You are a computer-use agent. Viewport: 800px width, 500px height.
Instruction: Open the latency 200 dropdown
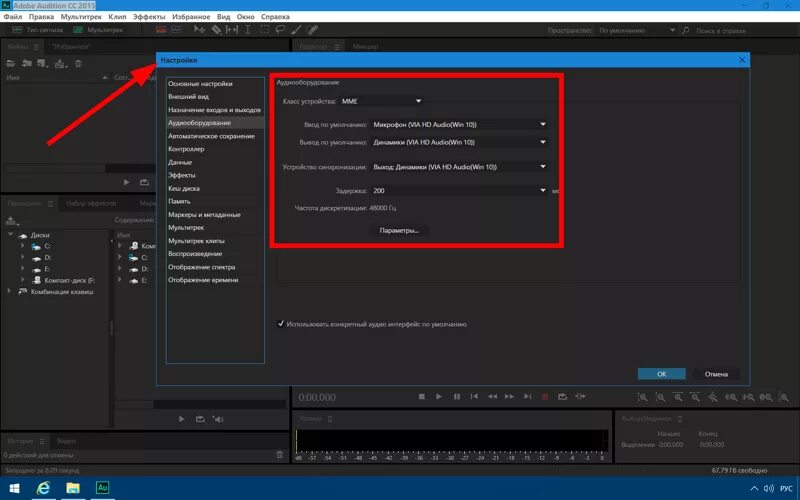coord(459,190)
